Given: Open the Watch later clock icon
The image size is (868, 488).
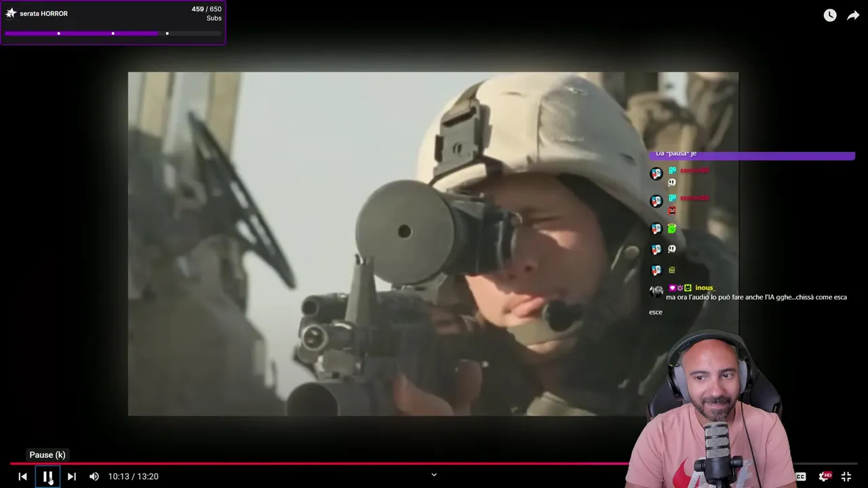Looking at the screenshot, I should coord(830,16).
